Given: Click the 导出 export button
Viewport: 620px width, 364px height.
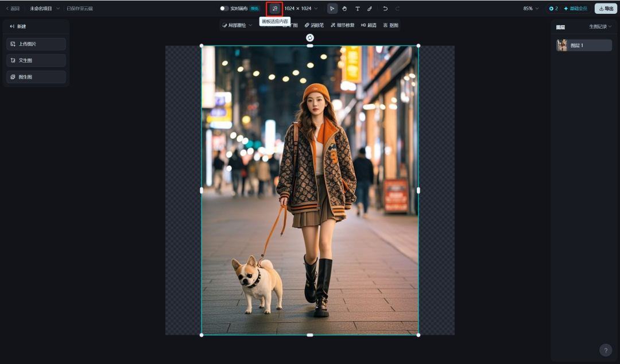Looking at the screenshot, I should click(605, 8).
